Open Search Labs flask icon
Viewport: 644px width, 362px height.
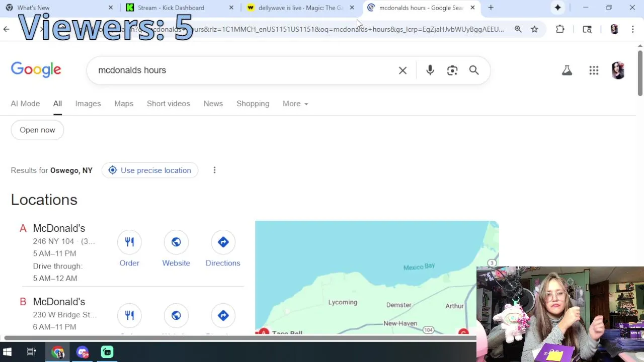tap(567, 70)
